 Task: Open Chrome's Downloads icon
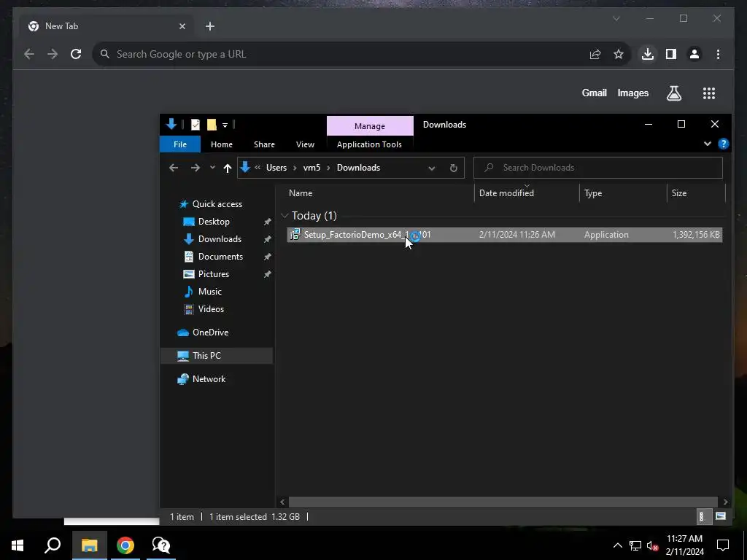coord(648,54)
